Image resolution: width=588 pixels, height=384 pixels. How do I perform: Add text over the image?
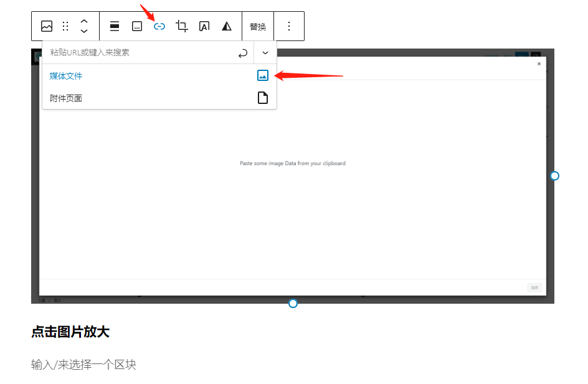coord(204,26)
